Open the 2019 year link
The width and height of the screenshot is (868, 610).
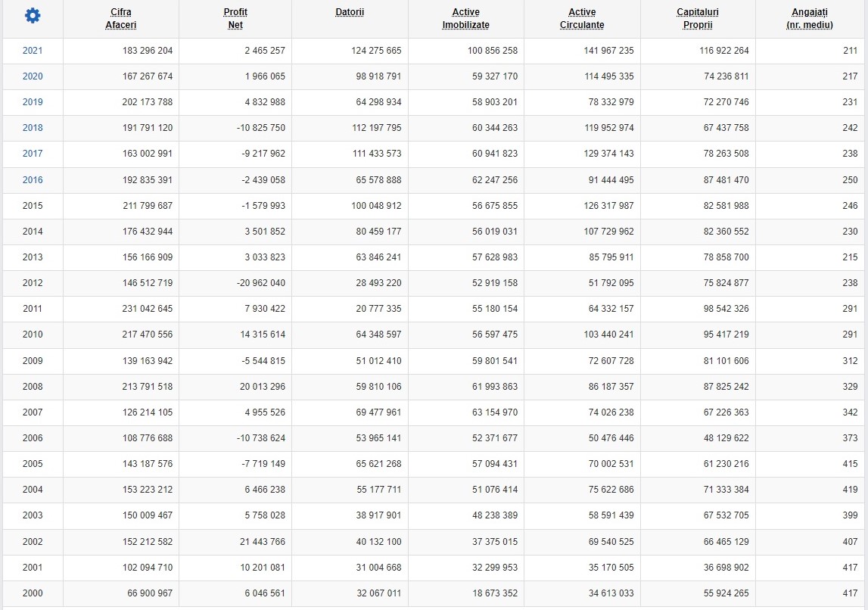coord(33,102)
